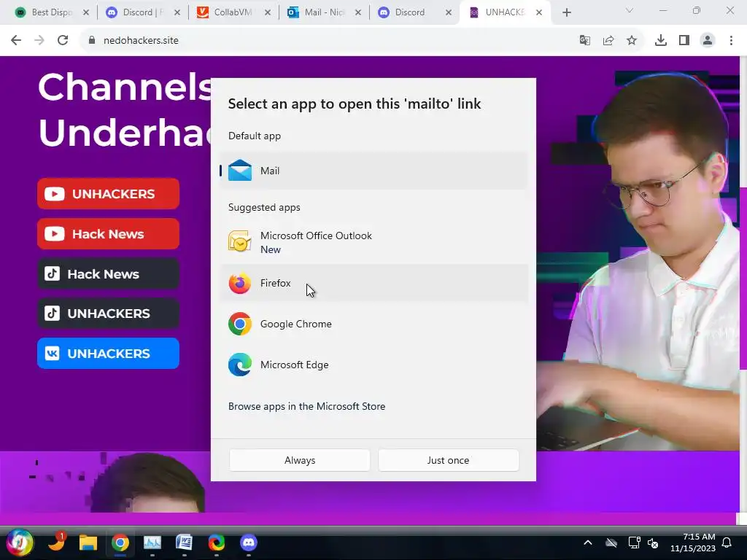The width and height of the screenshot is (747, 560).
Task: Click the Always button
Action: [x=300, y=460]
